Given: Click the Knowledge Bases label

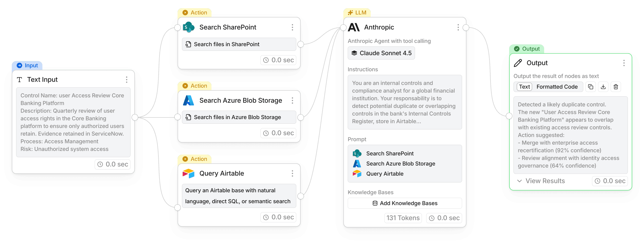Looking at the screenshot, I should point(370,192).
